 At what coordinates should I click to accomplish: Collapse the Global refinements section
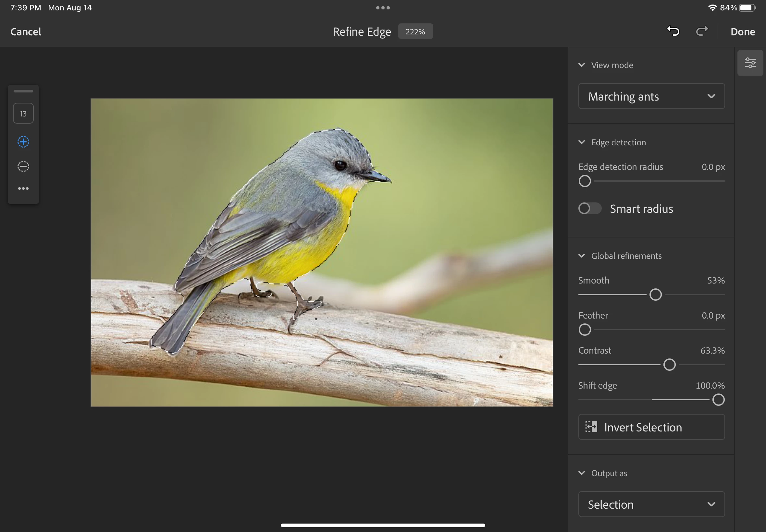(582, 256)
